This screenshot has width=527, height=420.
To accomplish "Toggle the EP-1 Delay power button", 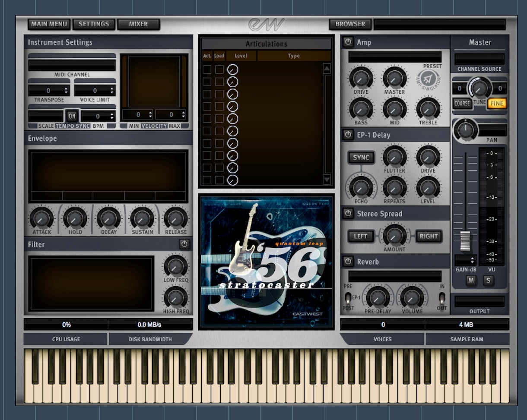I will [x=348, y=135].
